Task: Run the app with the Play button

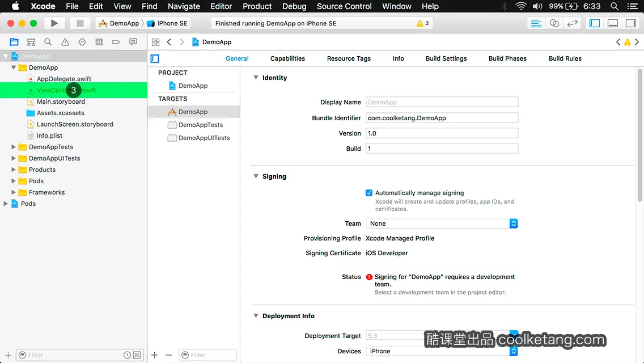Action: click(x=54, y=23)
